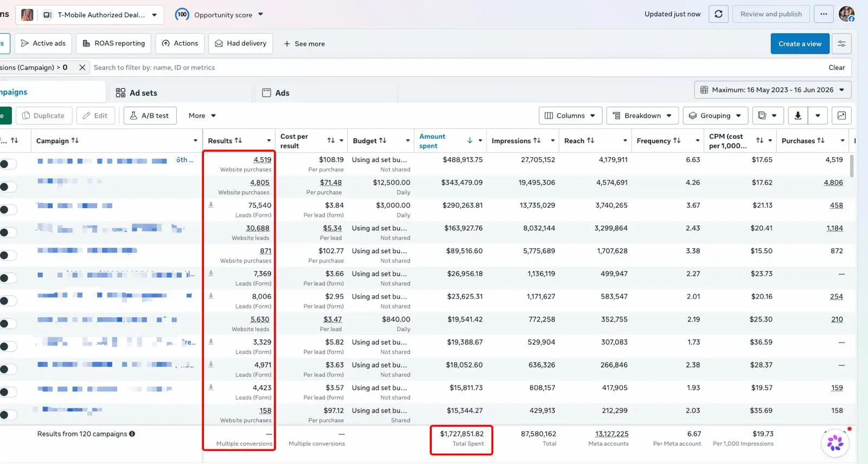Open the Breakdown dropdown
Image resolution: width=868 pixels, height=464 pixels.
(642, 115)
